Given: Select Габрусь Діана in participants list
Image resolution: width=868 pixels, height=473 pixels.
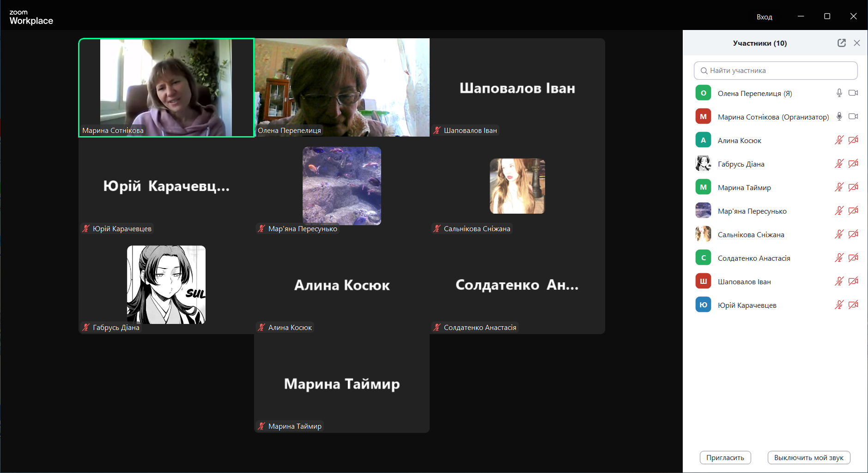Looking at the screenshot, I should click(x=776, y=164).
